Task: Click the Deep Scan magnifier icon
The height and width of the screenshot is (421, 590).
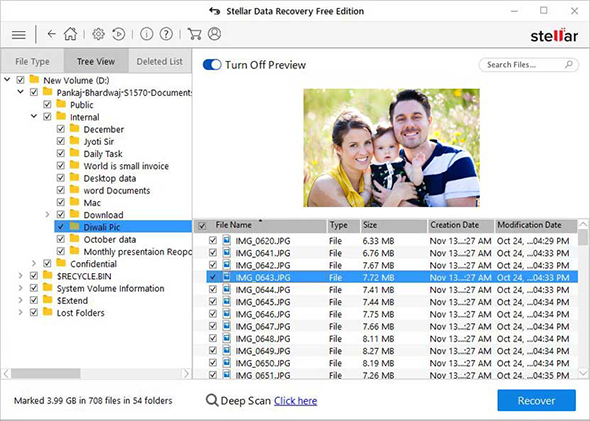Action: click(x=212, y=400)
